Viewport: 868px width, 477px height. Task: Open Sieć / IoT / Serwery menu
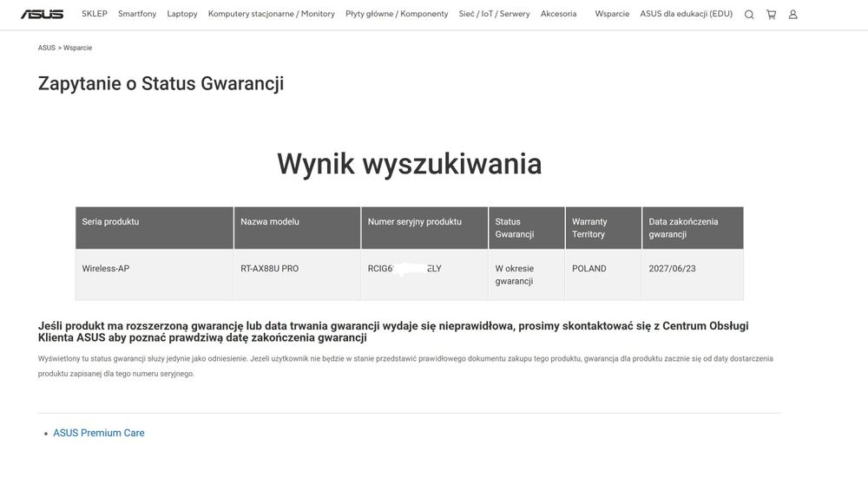[x=495, y=14]
